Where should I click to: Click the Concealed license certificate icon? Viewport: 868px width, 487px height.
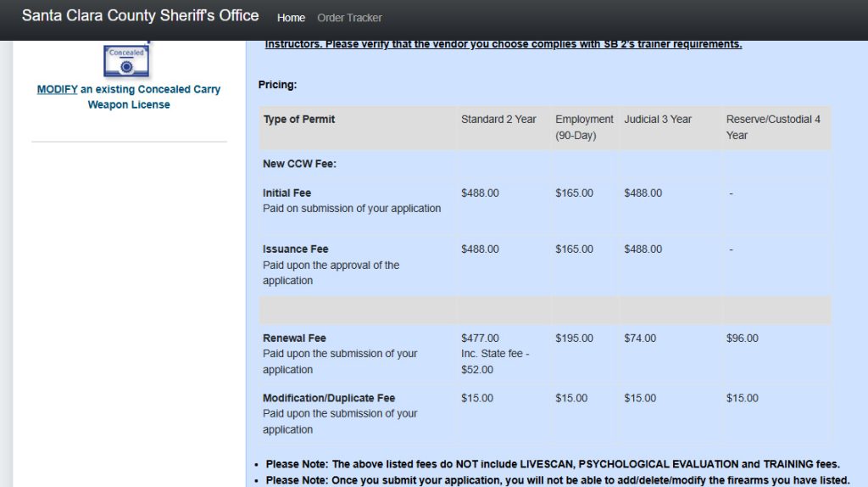pyautogui.click(x=127, y=58)
